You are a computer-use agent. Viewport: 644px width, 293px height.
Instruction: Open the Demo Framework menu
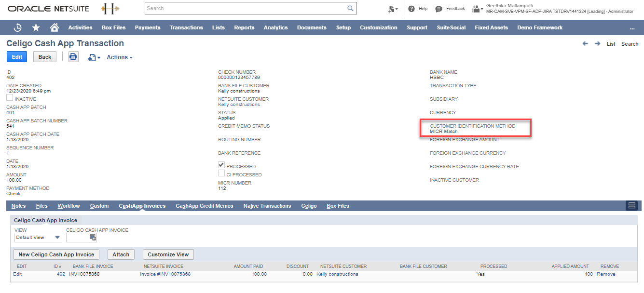point(540,27)
